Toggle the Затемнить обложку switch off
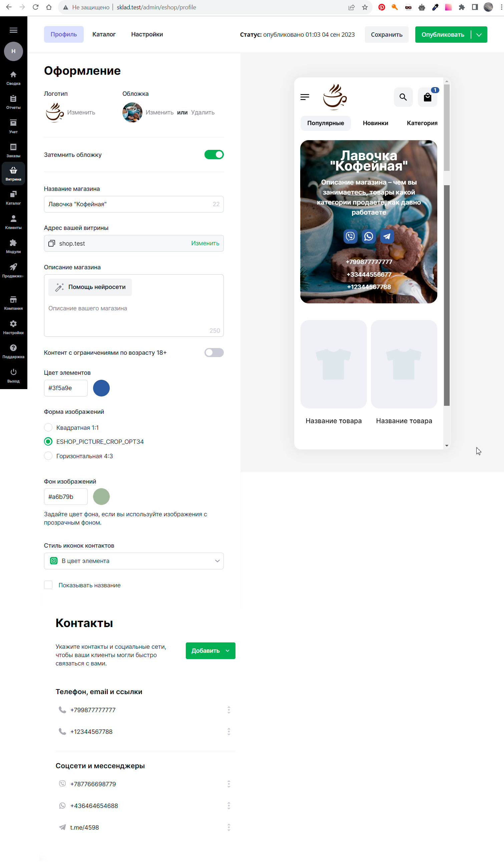Screen dimensions: 504x868 click(x=214, y=155)
